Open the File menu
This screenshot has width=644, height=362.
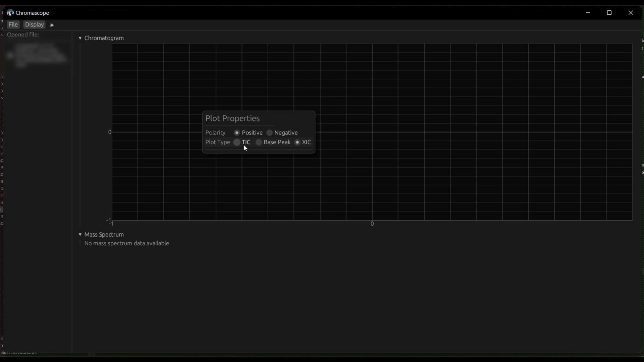13,24
